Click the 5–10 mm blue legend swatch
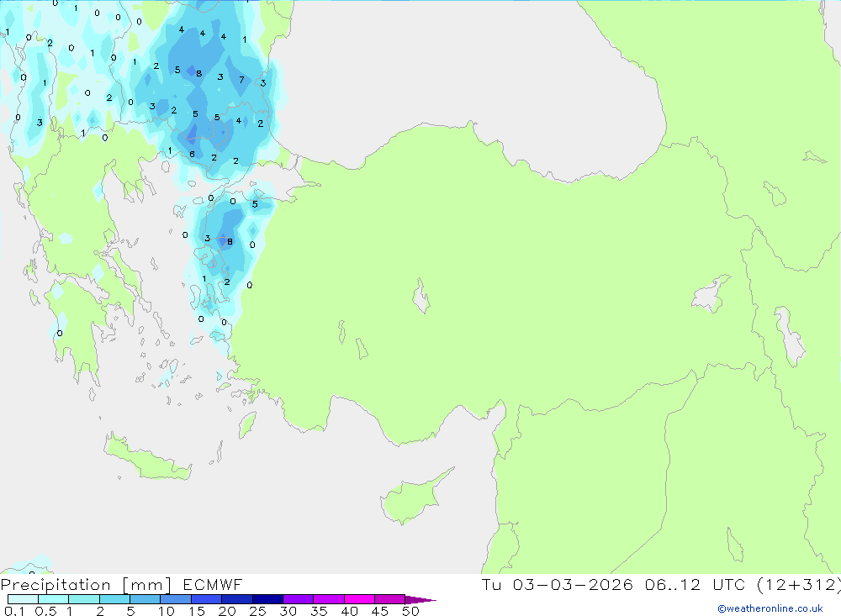The width and height of the screenshot is (841, 616). (x=145, y=599)
